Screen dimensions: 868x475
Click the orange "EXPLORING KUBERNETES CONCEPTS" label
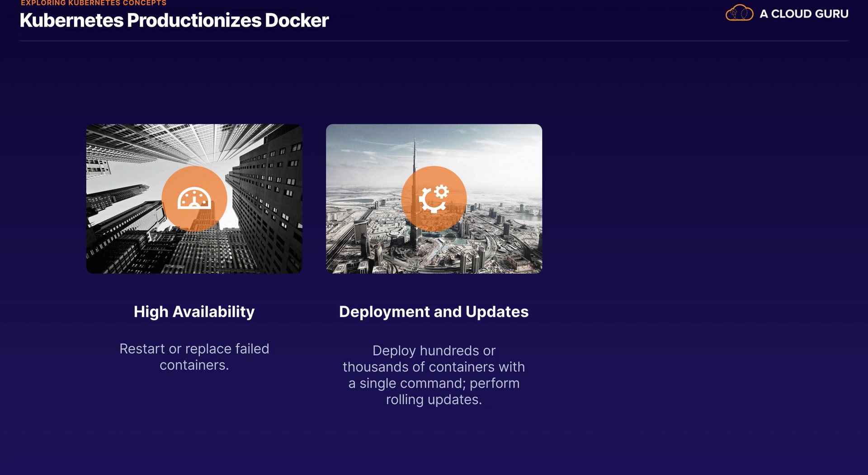coord(94,3)
